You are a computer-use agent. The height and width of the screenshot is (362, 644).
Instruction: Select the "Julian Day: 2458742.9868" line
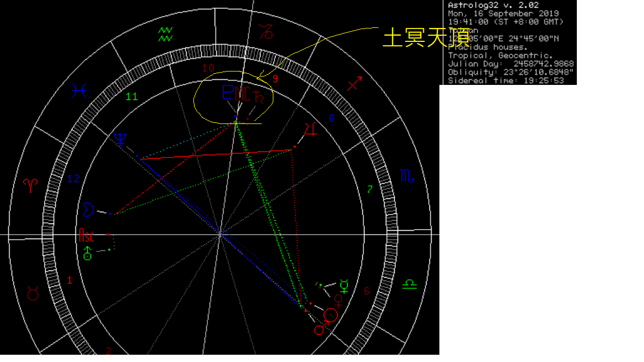click(510, 64)
